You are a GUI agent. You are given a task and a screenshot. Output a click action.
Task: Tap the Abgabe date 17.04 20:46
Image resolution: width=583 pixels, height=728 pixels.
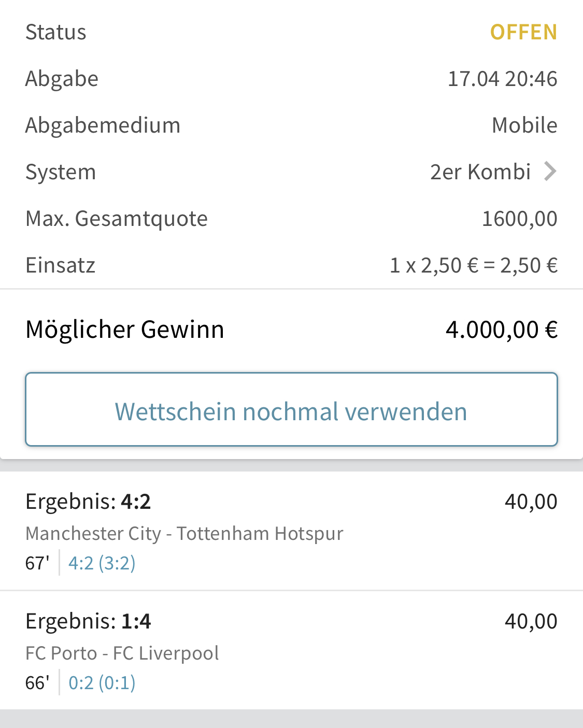(x=502, y=79)
